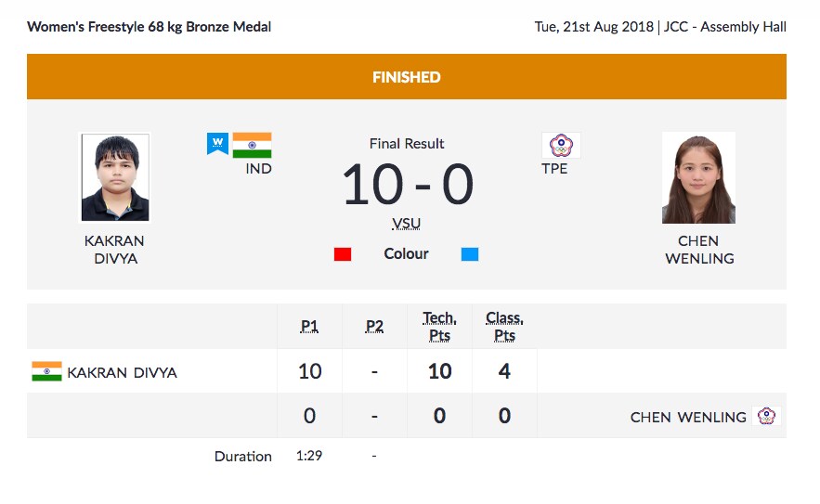The width and height of the screenshot is (820, 504).
Task: Click the red colour swatch
Action: [343, 253]
